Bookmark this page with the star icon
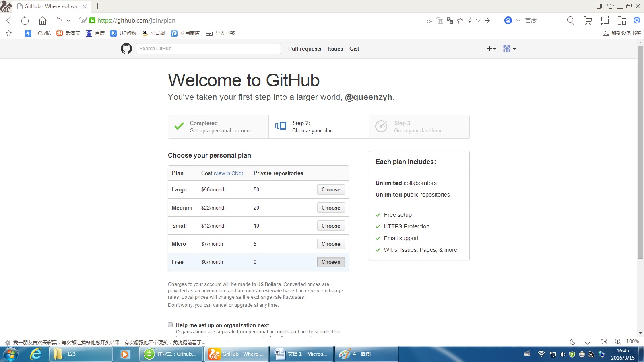644x362 pixels. click(460, 21)
